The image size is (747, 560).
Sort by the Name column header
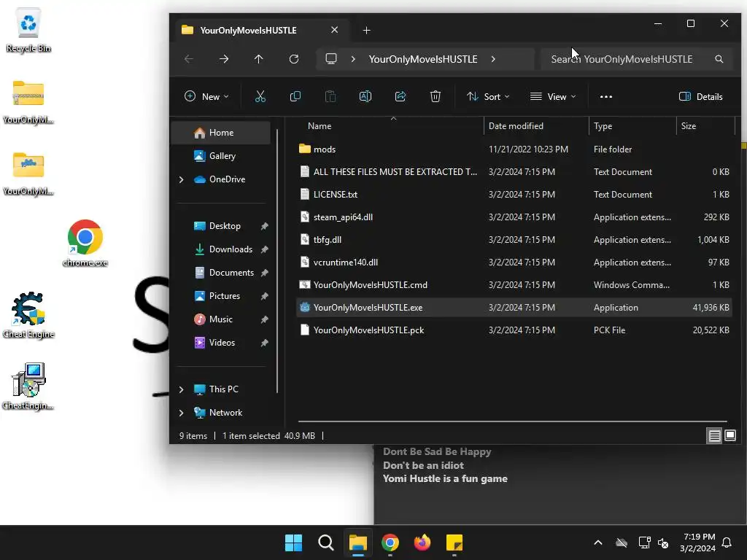tap(390, 126)
